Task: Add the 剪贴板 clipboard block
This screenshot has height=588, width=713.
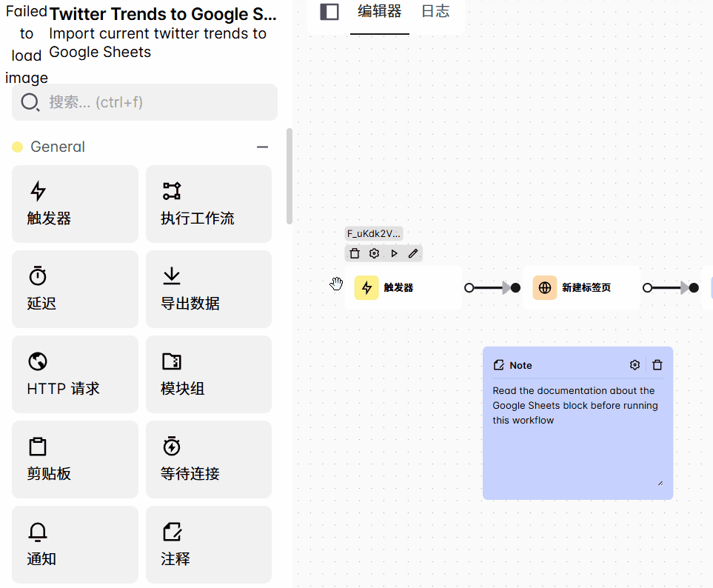Action: [75, 459]
